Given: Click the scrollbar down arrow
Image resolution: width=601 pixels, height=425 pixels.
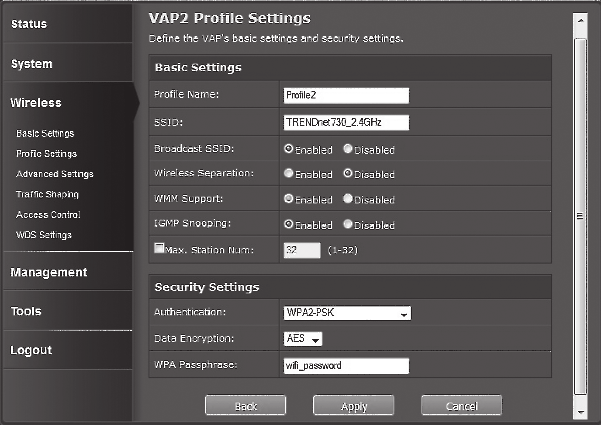Looking at the screenshot, I should click(x=580, y=412).
